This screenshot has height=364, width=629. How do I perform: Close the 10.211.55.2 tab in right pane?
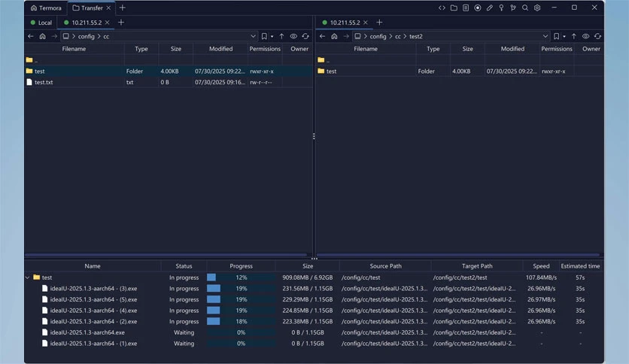pos(366,23)
